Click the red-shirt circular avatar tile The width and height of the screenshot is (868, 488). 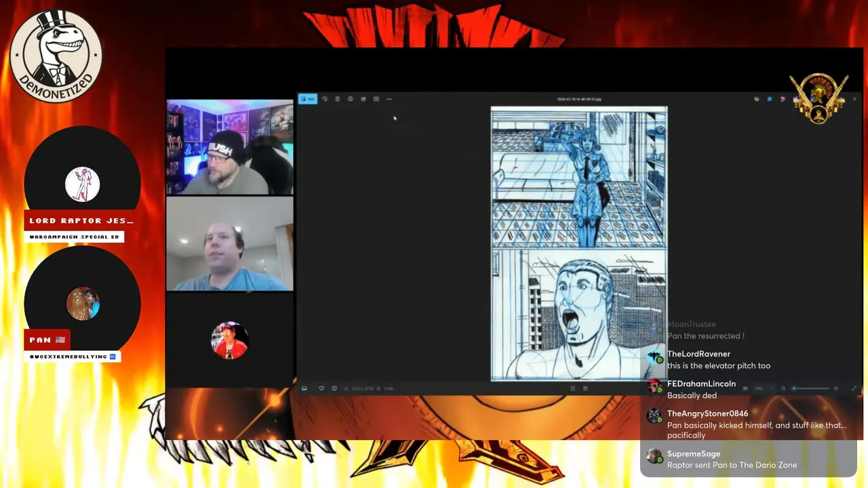(229, 340)
